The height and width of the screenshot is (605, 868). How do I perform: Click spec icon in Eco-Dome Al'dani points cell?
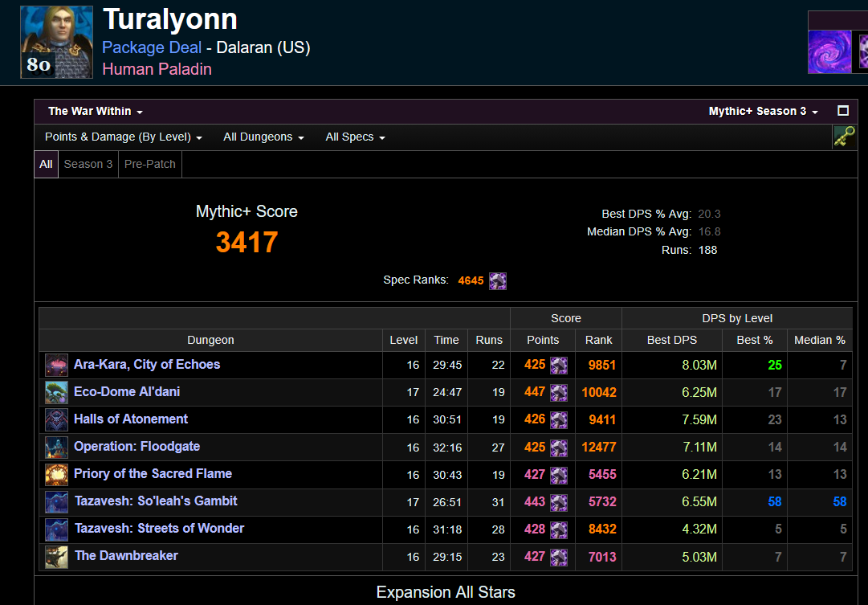[x=559, y=392]
